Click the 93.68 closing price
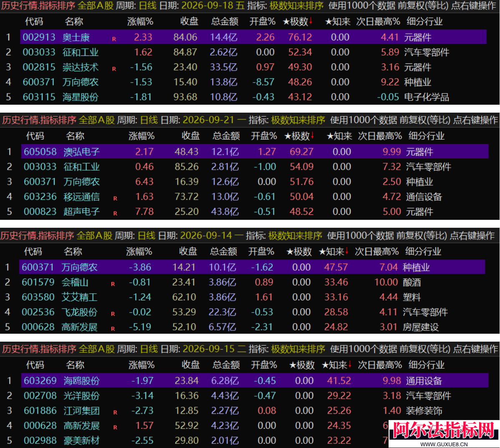The width and height of the screenshot is (500, 448). click(185, 97)
